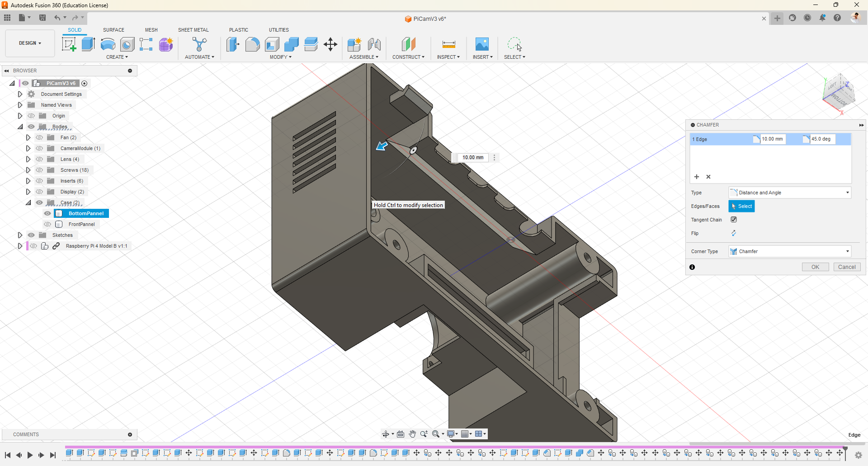Select the Joint tool
The image size is (868, 466).
coord(374,44)
